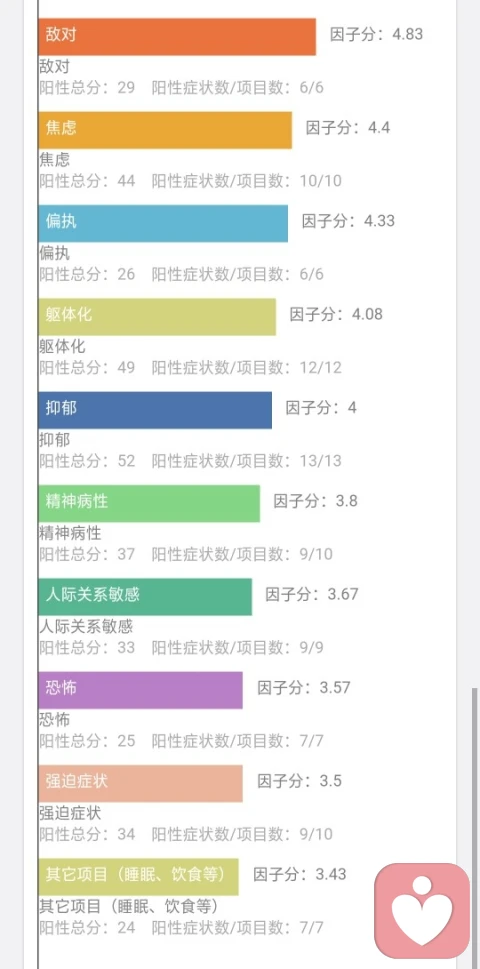The height and width of the screenshot is (969, 480).
Task: Select the purple 恐怖 bar
Action: (140, 690)
